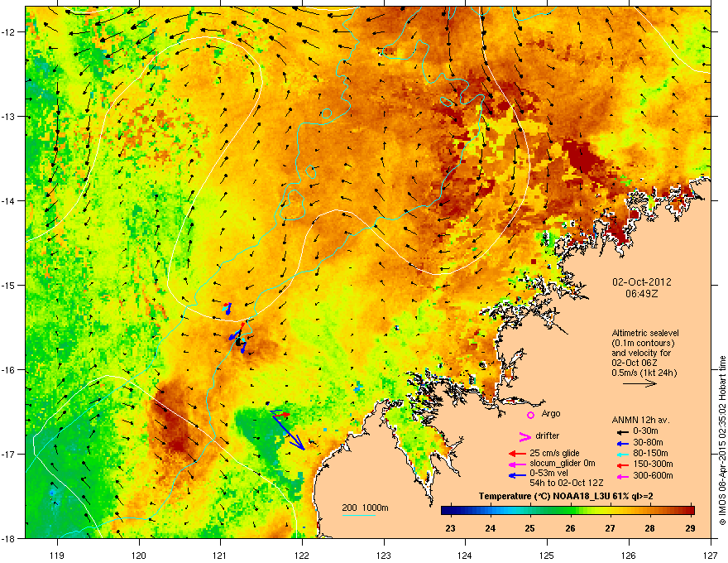728x563 pixels.
Task: Click the longitude axis label '121'
Action: 221,555
